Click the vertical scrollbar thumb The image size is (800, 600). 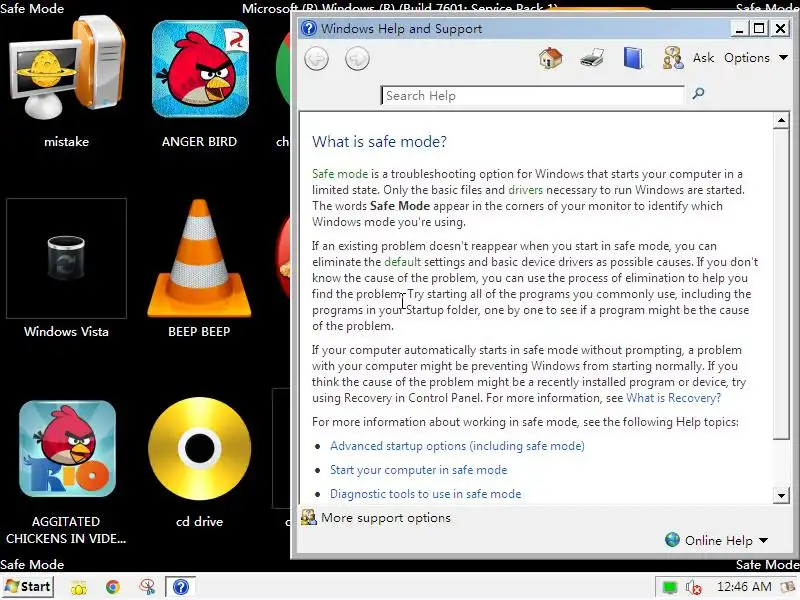781,284
